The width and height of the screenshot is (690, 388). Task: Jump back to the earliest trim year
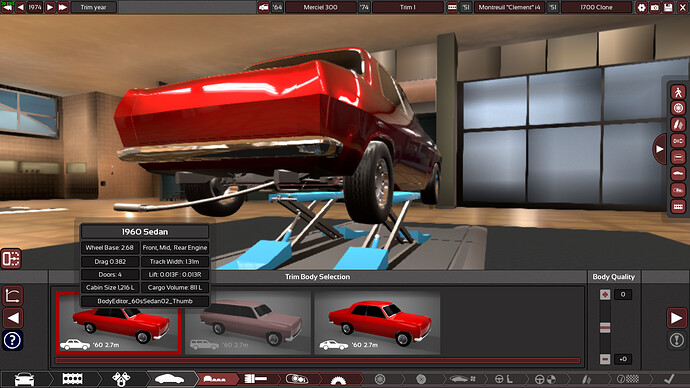(x=7, y=7)
